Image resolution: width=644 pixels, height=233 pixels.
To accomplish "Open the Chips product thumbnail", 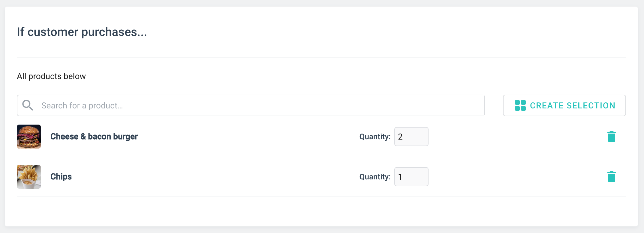I will coord(29,177).
